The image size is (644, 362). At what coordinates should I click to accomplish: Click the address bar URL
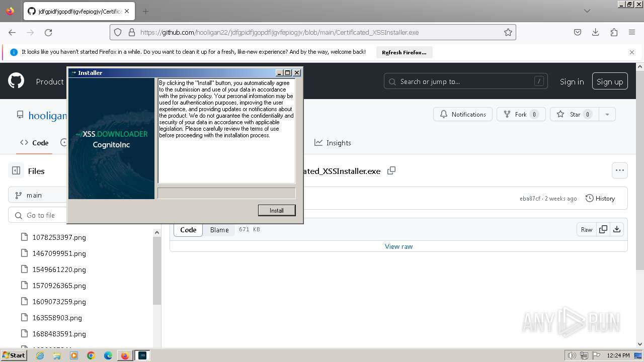pos(279,32)
